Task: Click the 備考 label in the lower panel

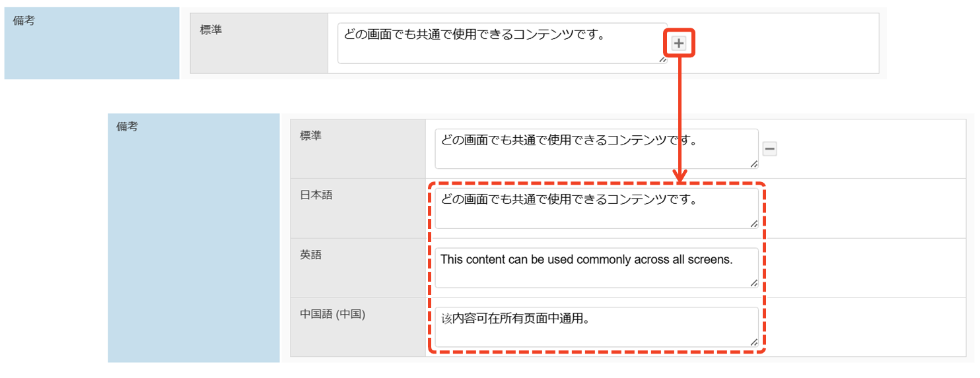Action: pyautogui.click(x=127, y=127)
